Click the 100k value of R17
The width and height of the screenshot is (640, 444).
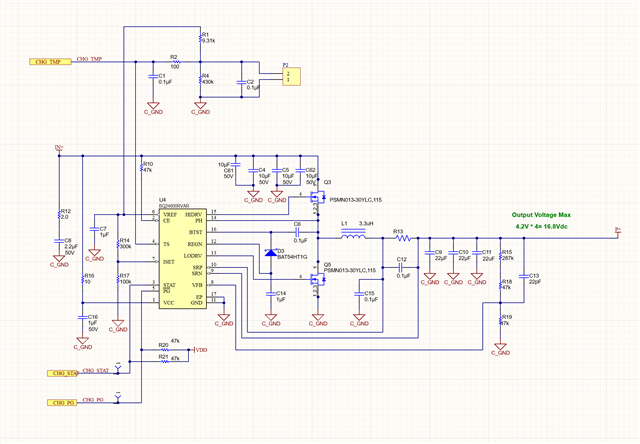(125, 282)
